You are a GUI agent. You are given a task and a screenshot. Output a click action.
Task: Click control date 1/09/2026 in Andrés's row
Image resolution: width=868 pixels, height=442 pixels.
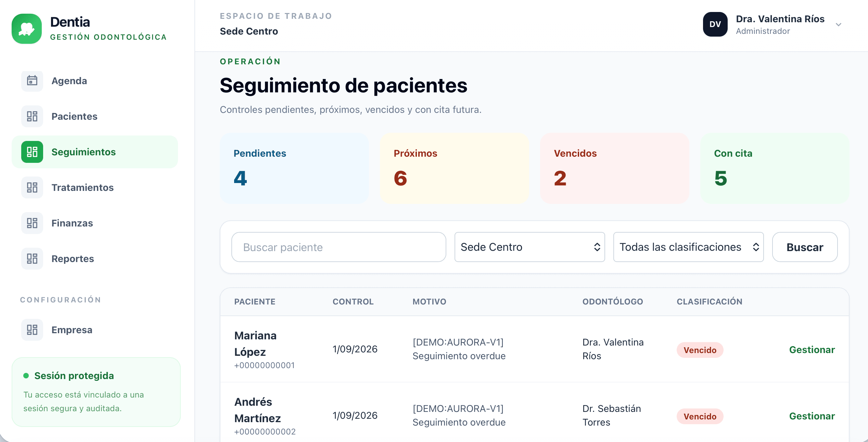[355, 415]
